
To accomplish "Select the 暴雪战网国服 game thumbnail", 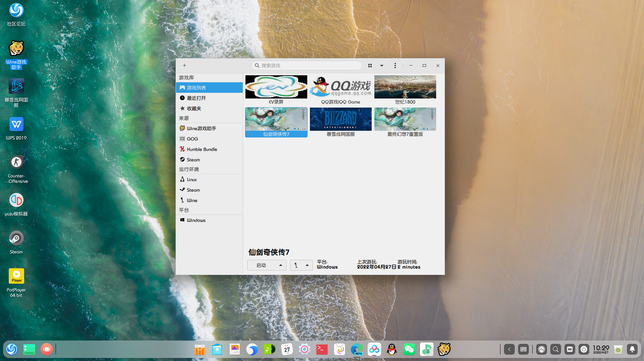I will pyautogui.click(x=340, y=119).
